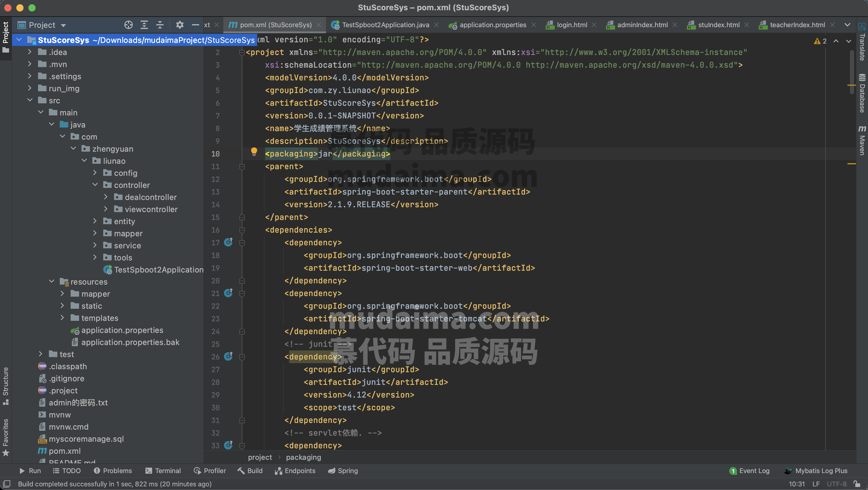Click the warning indicator showing 2 problems

click(820, 41)
